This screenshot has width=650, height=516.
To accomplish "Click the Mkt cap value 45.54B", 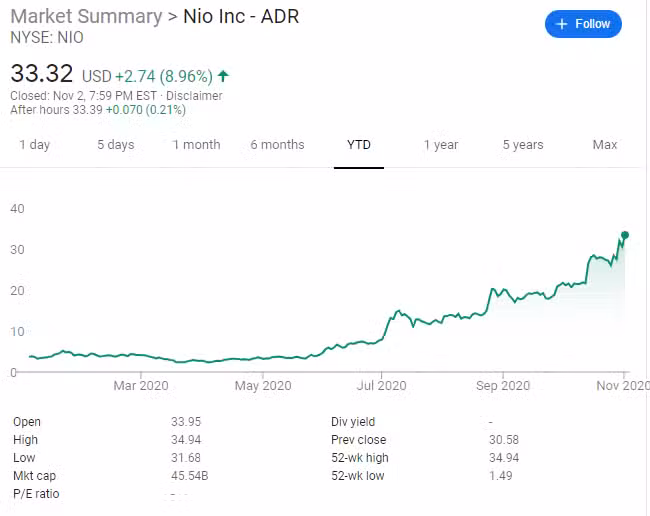I will pyautogui.click(x=190, y=476).
